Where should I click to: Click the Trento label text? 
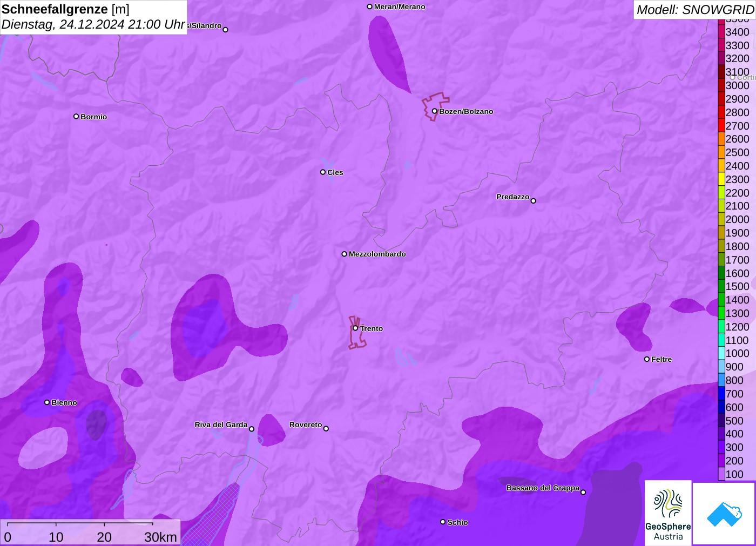(372, 328)
